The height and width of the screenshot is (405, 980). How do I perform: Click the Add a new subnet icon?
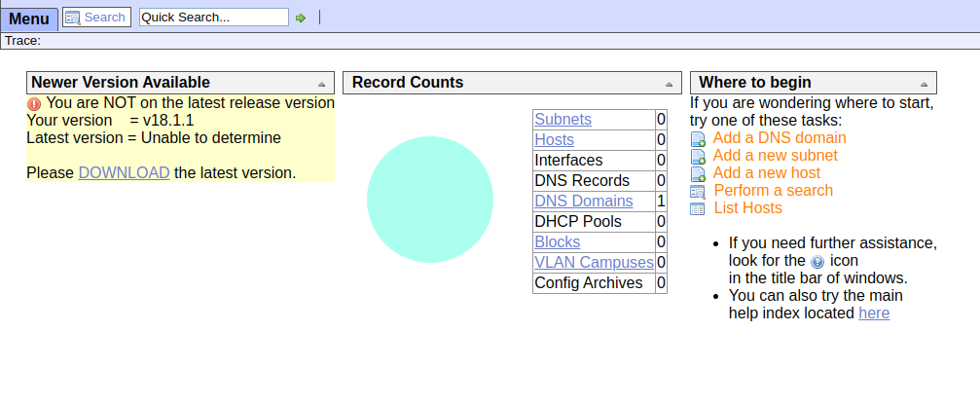tap(698, 157)
